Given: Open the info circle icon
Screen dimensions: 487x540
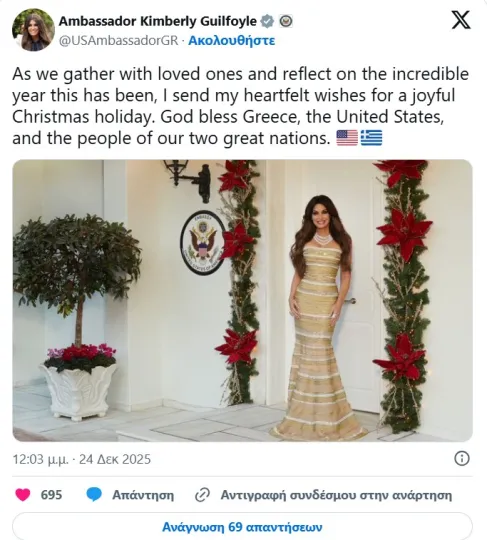Looking at the screenshot, I should click(462, 459).
